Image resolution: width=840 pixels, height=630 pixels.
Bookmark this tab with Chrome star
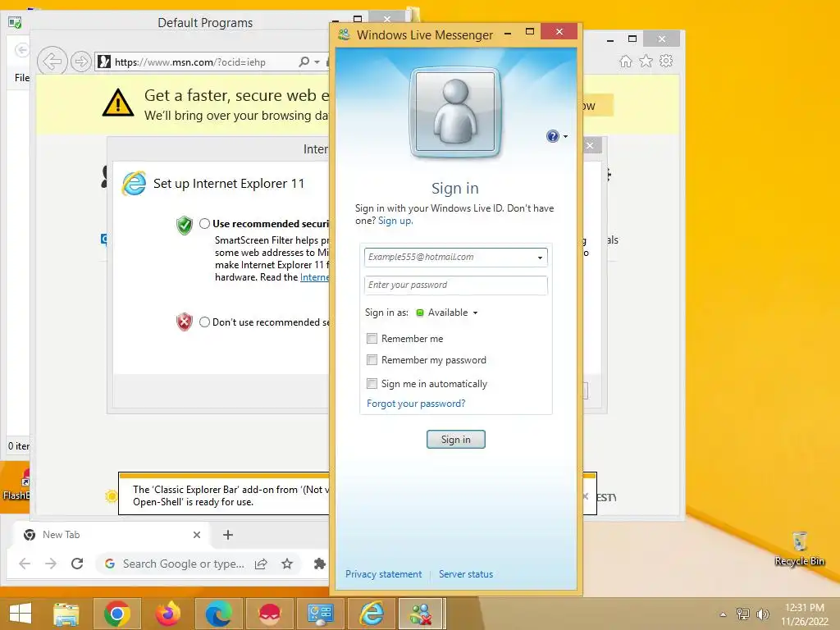point(287,564)
